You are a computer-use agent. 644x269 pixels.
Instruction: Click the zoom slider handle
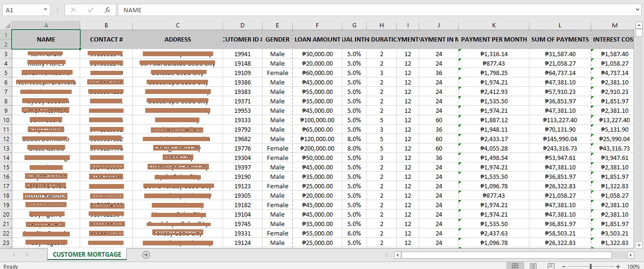pyautogui.click(x=591, y=266)
